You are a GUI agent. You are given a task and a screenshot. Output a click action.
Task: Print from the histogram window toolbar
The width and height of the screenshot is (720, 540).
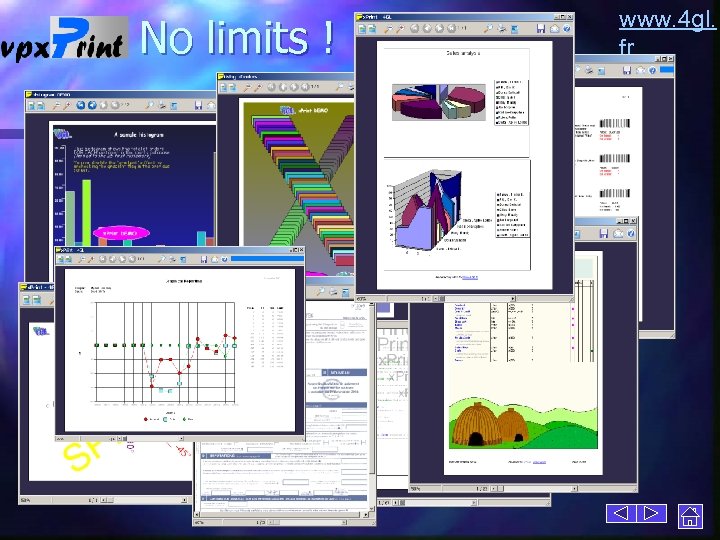click(x=163, y=106)
